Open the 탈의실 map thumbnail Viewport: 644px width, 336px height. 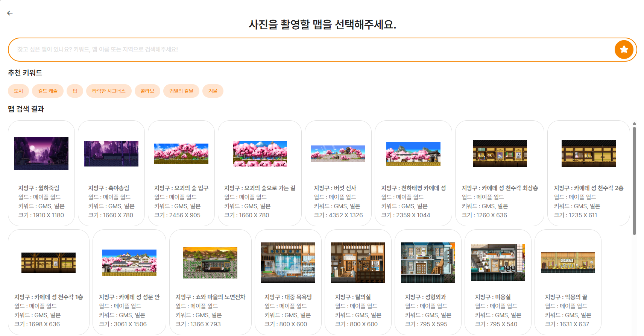pos(358,263)
